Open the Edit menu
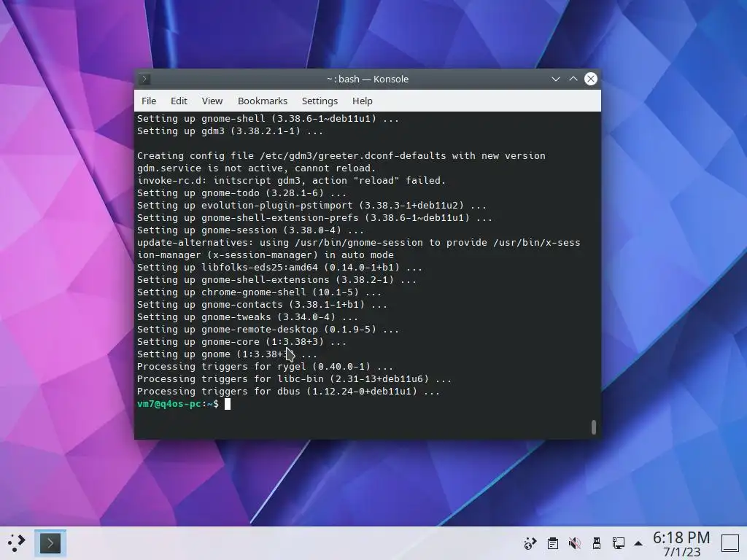Screen dimensions: 747x560 [x=179, y=101]
